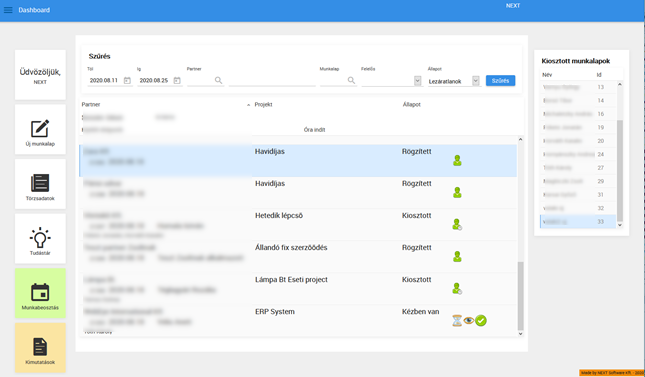Click assigned person icon in Lámpa Bt row
The width and height of the screenshot is (645, 377).
pyautogui.click(x=457, y=289)
